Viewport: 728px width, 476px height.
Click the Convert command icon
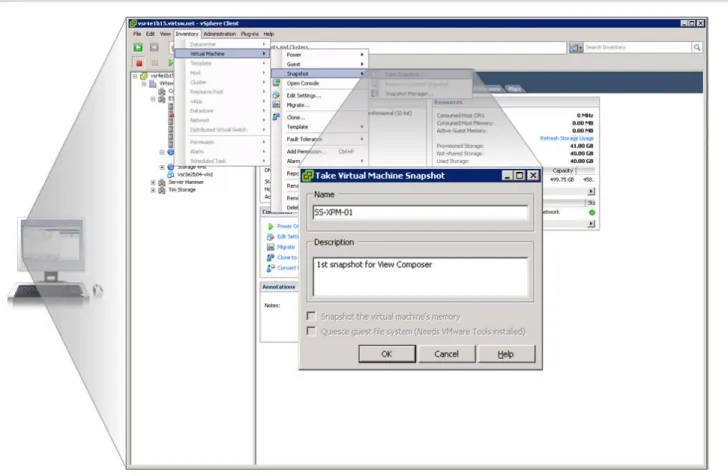point(271,268)
